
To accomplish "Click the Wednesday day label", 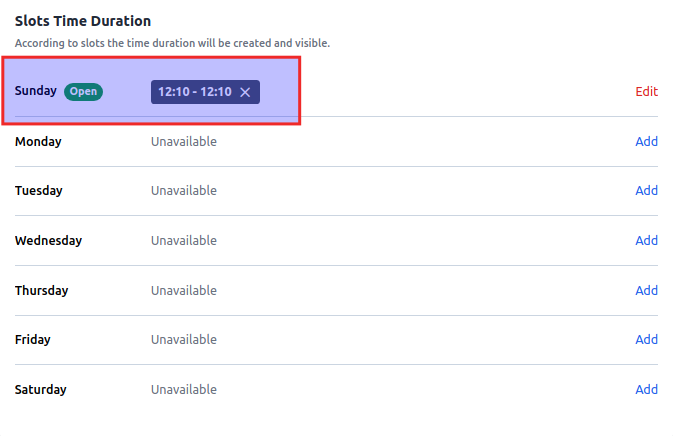I will 48,240.
